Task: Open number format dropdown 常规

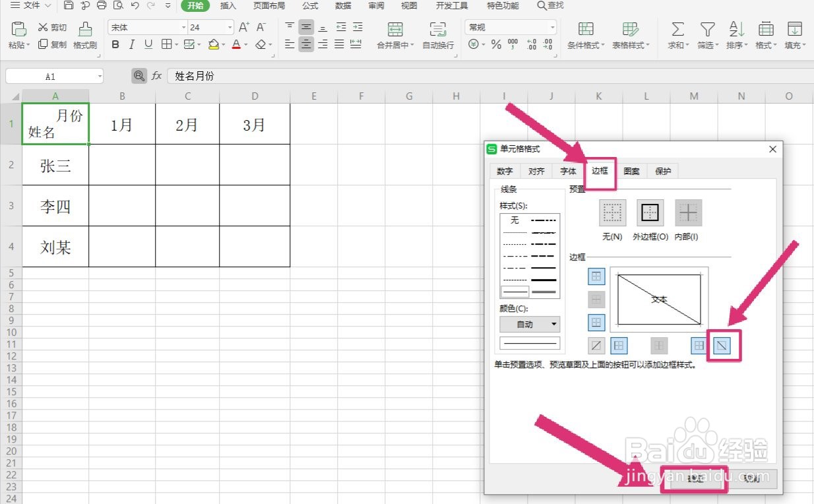Action: coord(552,27)
